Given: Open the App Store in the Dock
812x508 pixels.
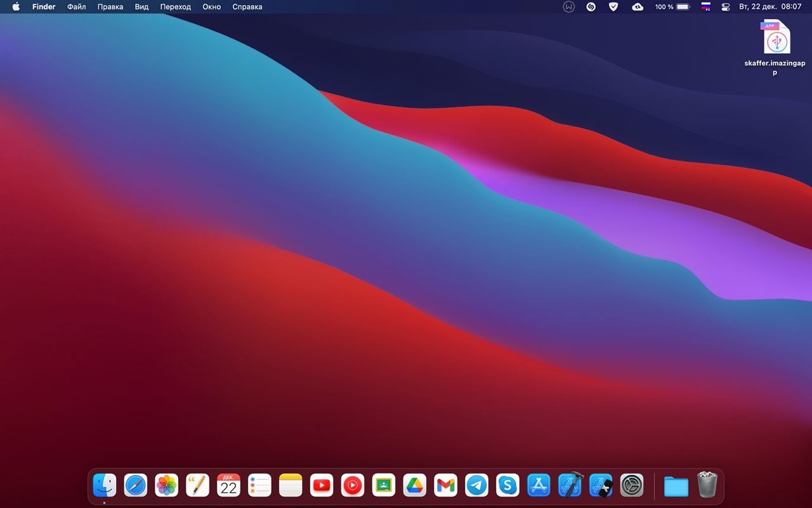Looking at the screenshot, I should (x=539, y=486).
